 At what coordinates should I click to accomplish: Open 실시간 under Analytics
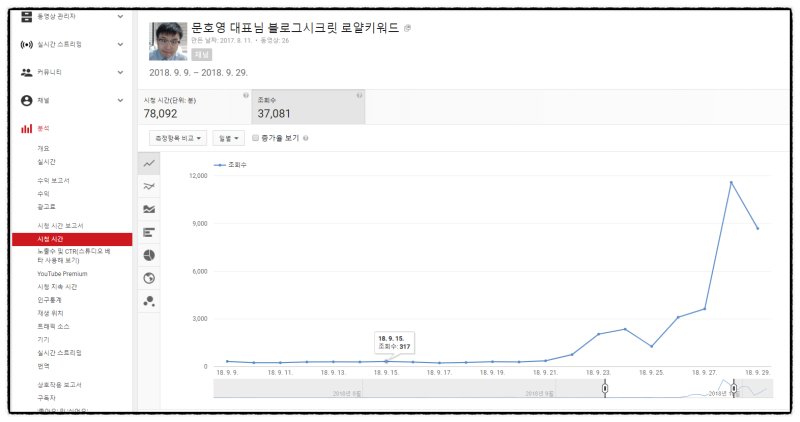point(46,162)
